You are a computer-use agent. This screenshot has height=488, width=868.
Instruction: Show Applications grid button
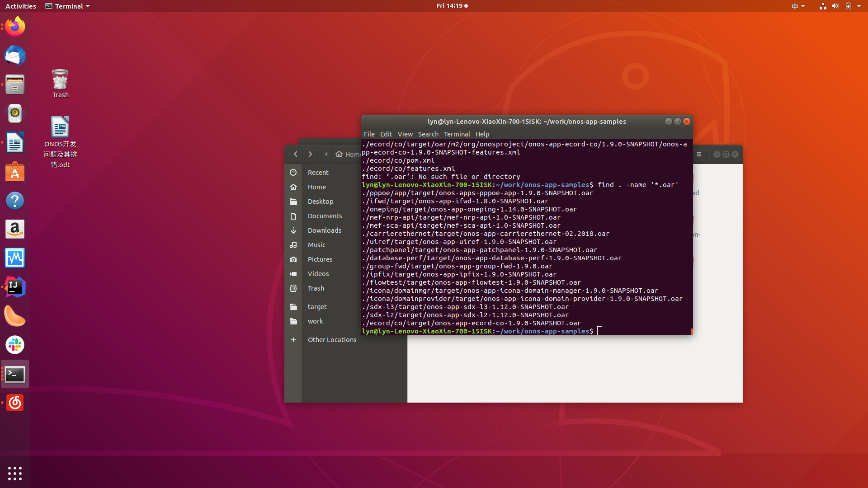coord(15,473)
